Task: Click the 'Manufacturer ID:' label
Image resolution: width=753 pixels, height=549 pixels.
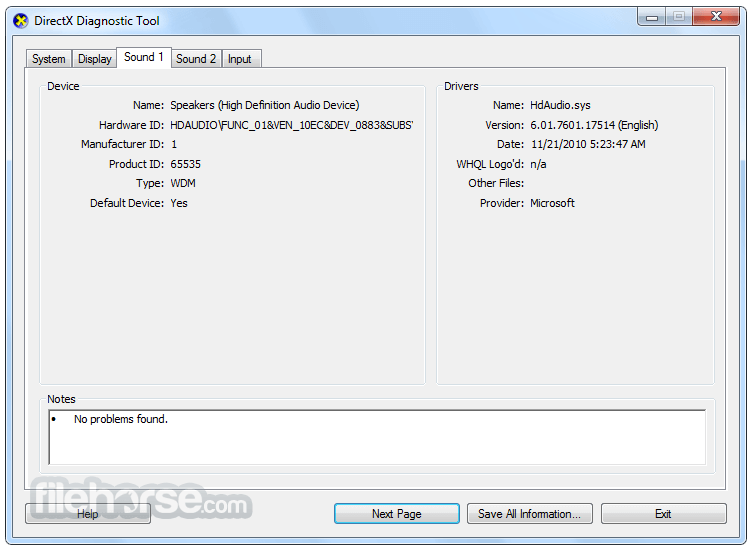Action: point(122,144)
